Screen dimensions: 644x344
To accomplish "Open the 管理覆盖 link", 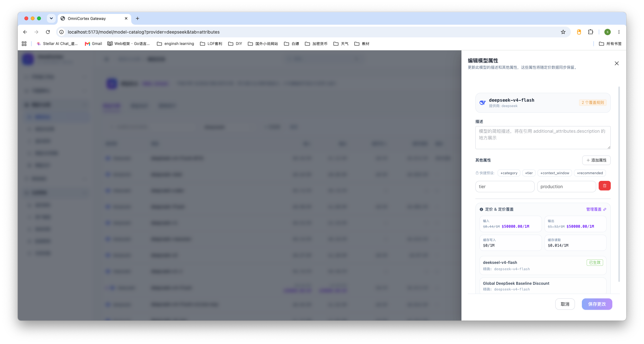I will (596, 209).
